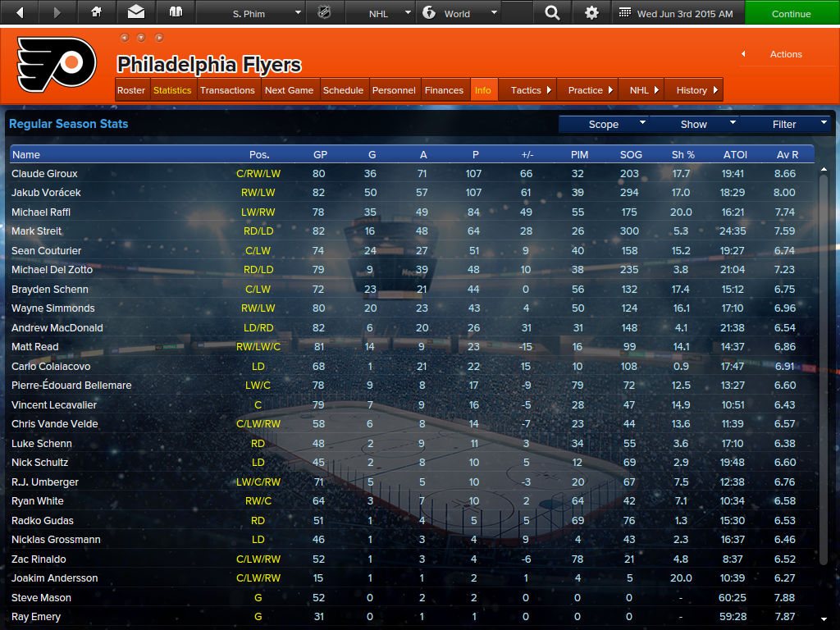
Task: Open player Wayne Simmonds
Action: coord(53,308)
